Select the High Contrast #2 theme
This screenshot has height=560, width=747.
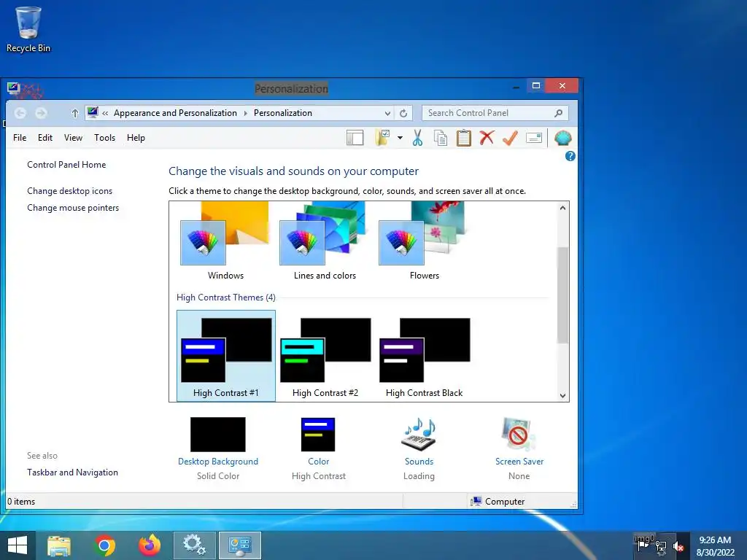pyautogui.click(x=325, y=356)
